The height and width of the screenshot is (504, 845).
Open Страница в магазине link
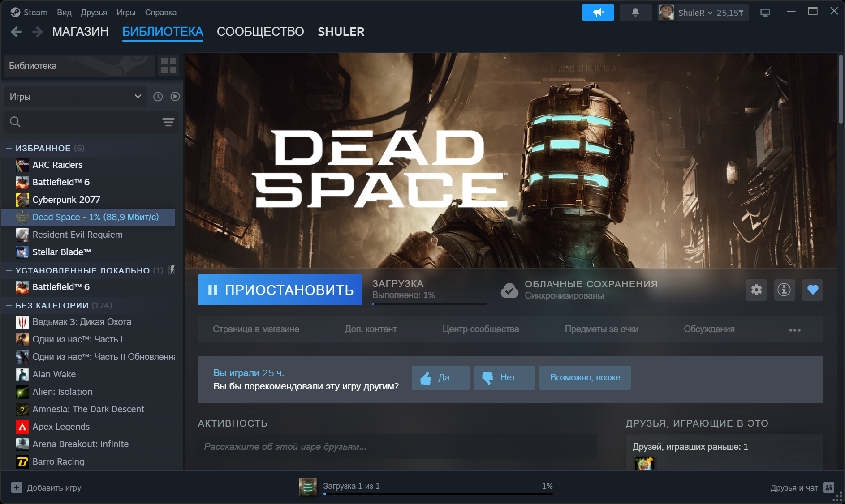[x=256, y=329]
